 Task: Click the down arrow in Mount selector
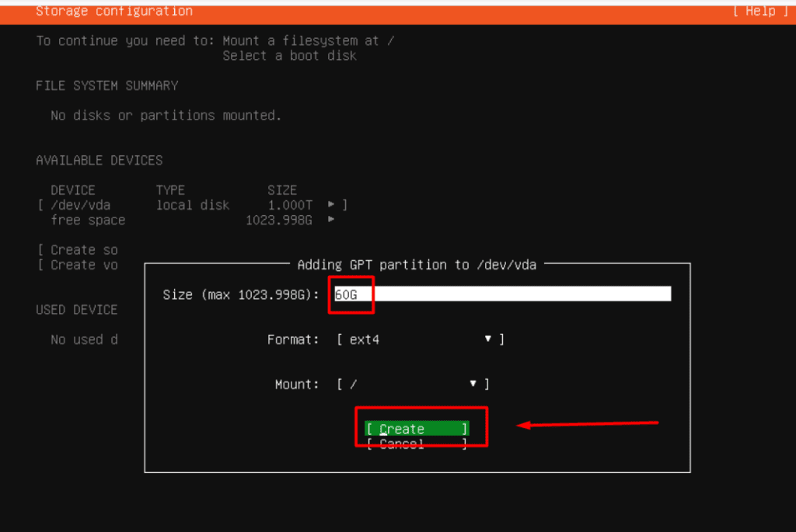tap(473, 384)
